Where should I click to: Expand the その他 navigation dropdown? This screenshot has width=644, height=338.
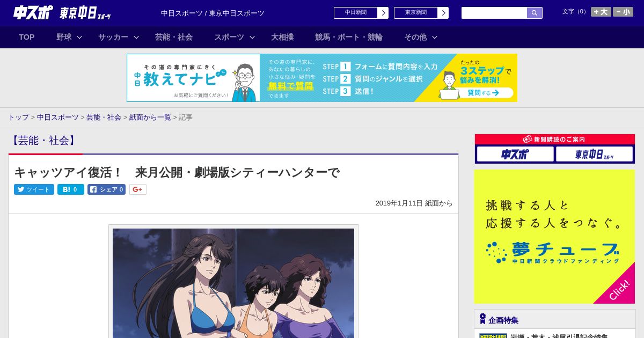pyautogui.click(x=421, y=37)
